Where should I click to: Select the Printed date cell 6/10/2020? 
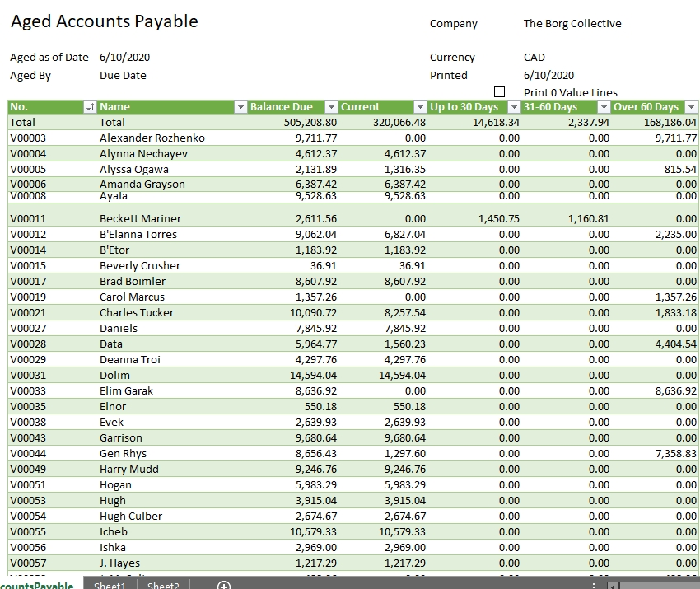click(548, 76)
